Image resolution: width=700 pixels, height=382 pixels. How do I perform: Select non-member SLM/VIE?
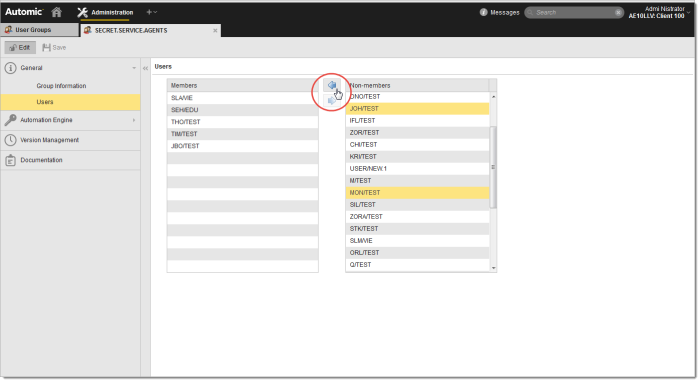pyautogui.click(x=417, y=241)
